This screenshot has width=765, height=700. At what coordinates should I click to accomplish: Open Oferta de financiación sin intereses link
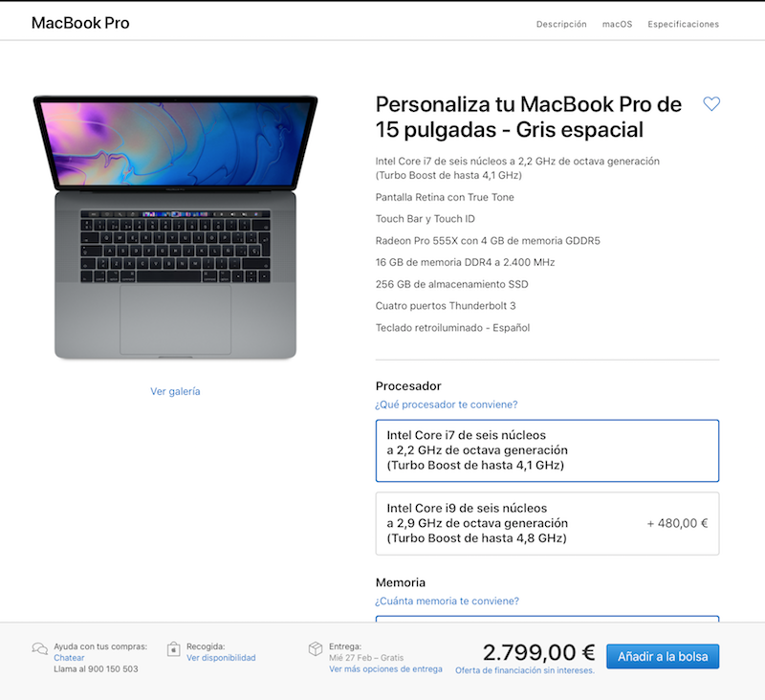(524, 670)
